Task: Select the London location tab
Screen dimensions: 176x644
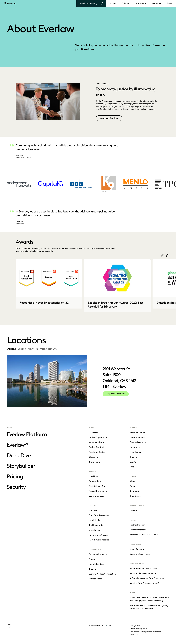Action: 22,349
